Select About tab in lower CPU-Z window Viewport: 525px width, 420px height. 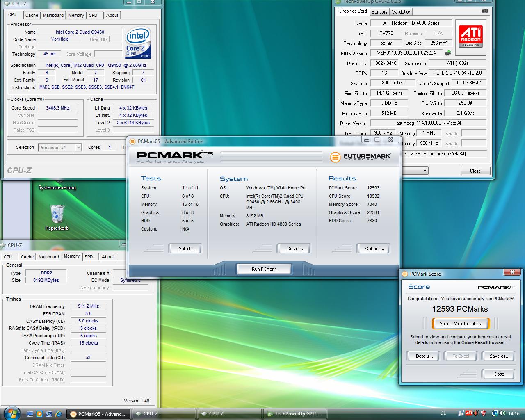108,257
